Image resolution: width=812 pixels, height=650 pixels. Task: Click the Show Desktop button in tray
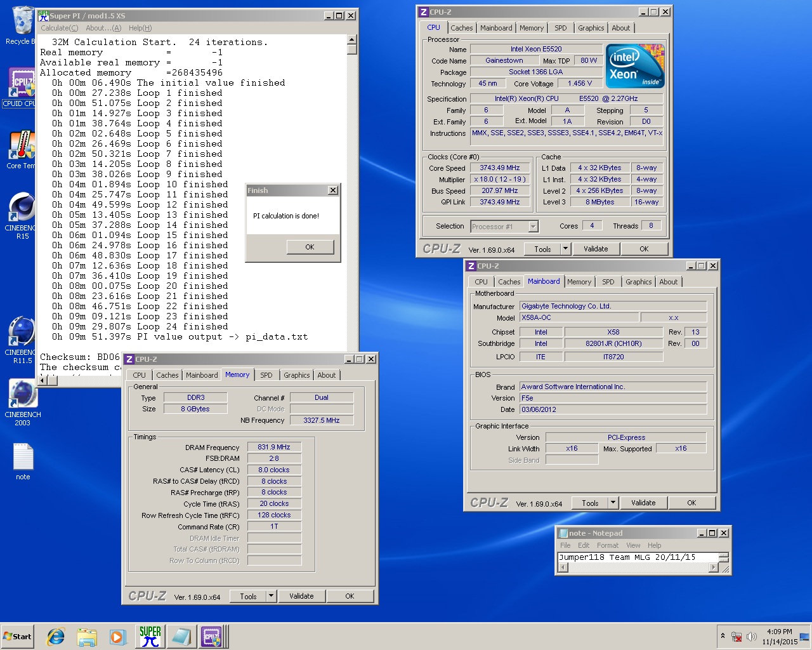pyautogui.click(x=804, y=637)
